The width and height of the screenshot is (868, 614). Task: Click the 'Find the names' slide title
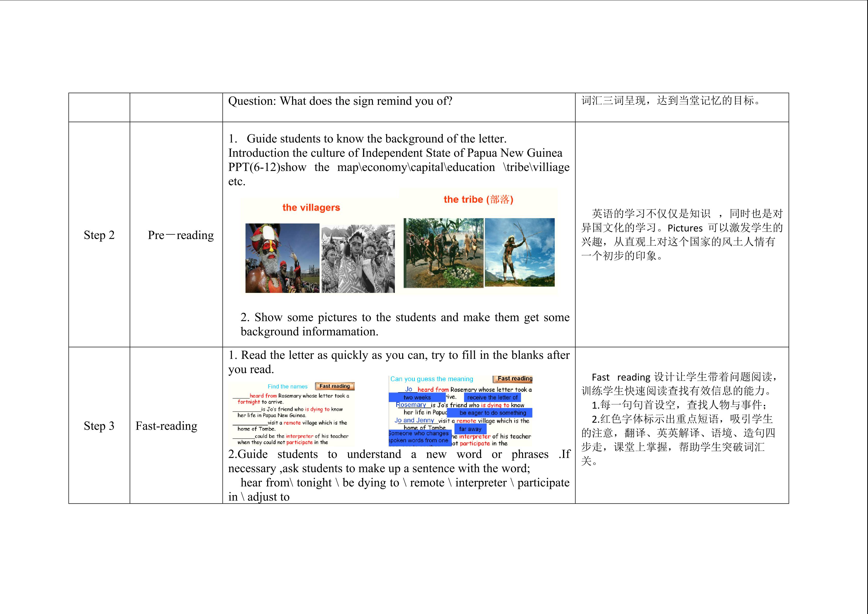coord(287,386)
